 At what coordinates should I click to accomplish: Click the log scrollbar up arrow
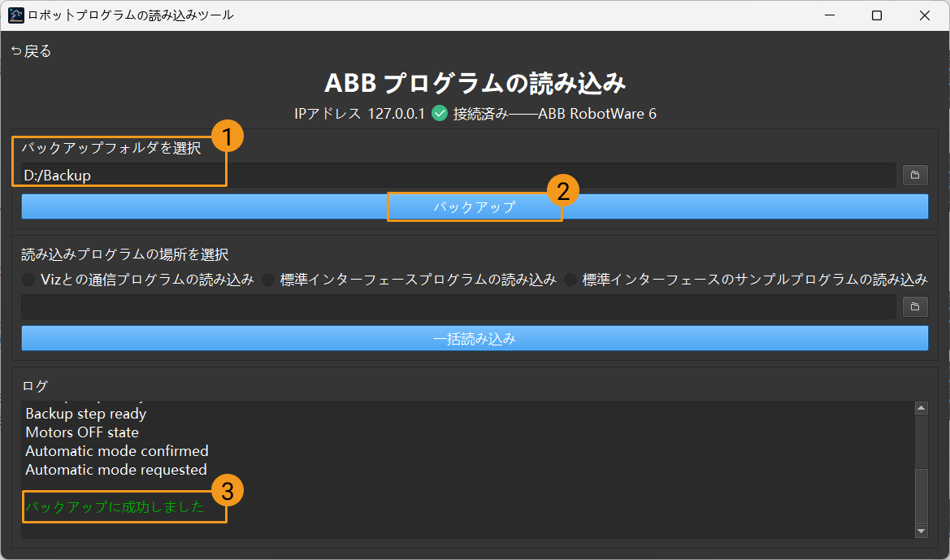921,408
